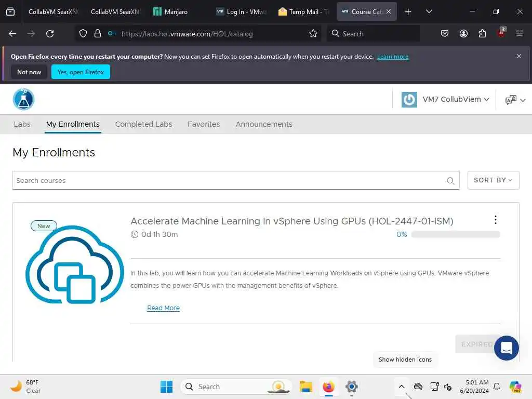Viewport: 532px width, 399px height.
Task: Click the uBlock extension icon with badge
Action: 501,33
